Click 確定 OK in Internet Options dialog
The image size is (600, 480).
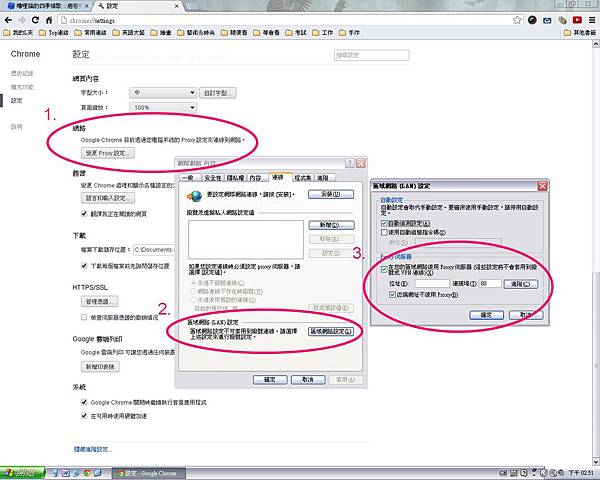click(270, 379)
